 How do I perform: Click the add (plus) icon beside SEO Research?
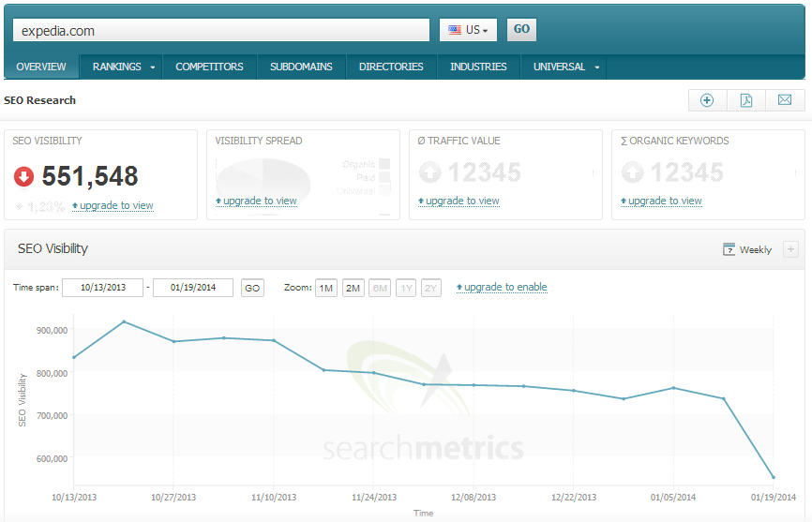point(707,100)
